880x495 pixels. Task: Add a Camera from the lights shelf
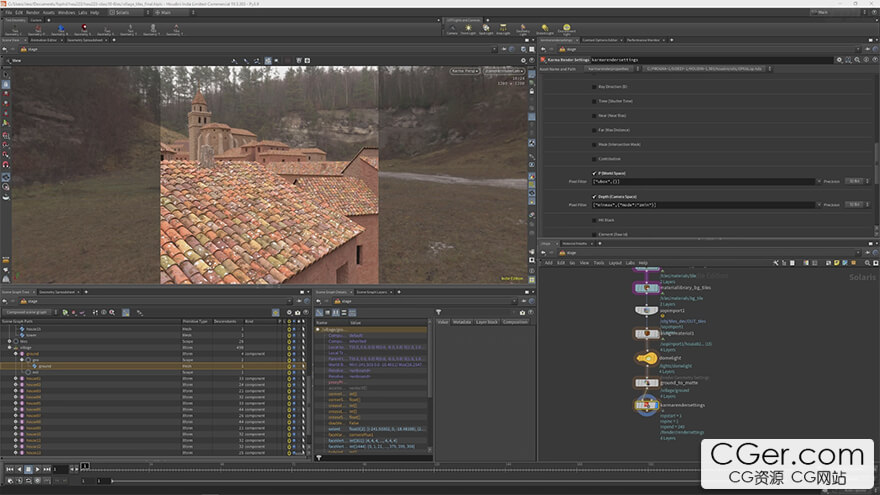452,29
